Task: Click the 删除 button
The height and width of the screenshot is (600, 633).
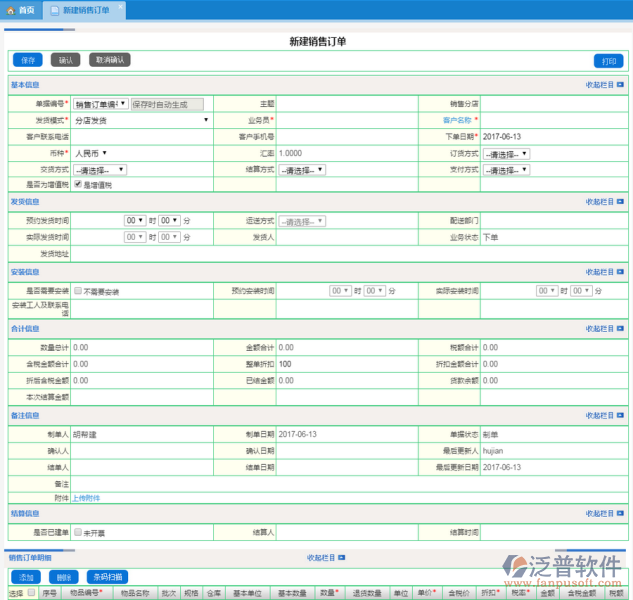Action: pos(63,577)
